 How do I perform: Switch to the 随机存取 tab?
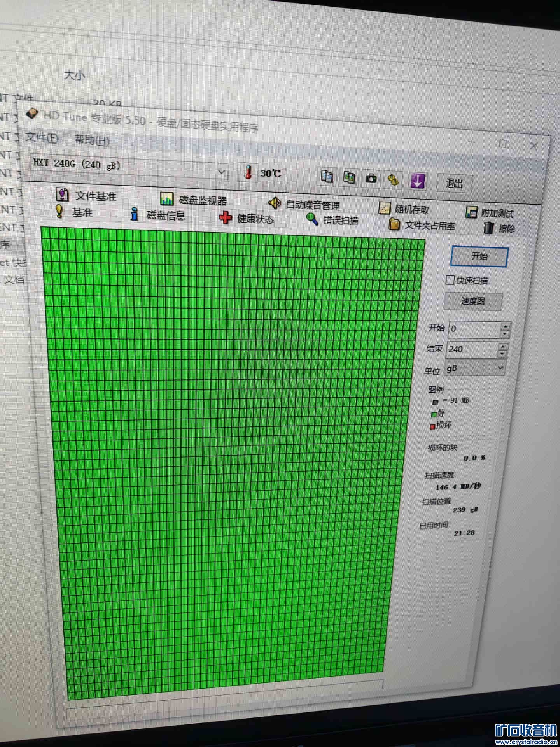click(404, 209)
